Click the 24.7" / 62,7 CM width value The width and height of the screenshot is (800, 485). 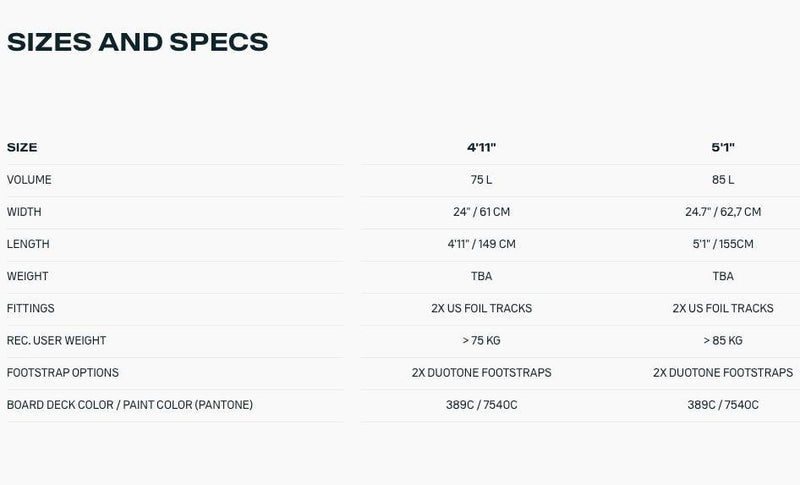click(x=723, y=212)
